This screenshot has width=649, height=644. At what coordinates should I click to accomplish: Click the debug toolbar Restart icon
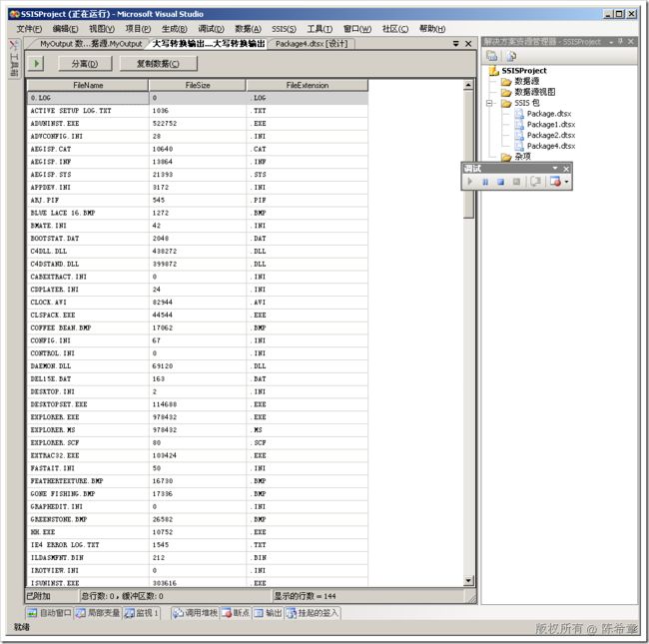(516, 182)
